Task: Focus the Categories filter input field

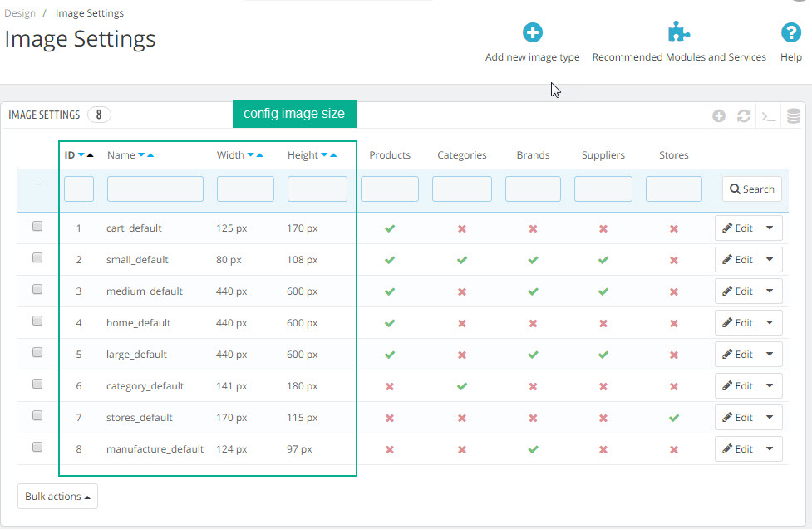Action: coord(462,189)
